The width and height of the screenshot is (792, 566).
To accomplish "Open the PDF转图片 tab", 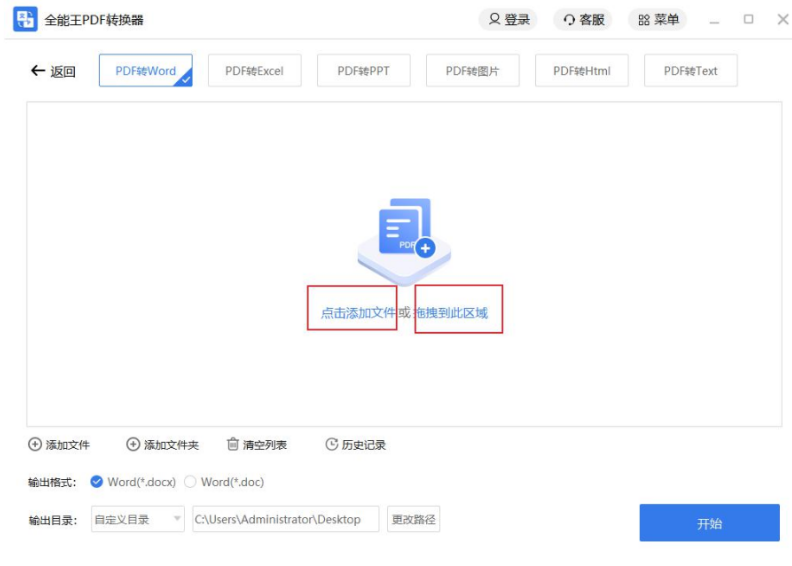I will (472, 71).
